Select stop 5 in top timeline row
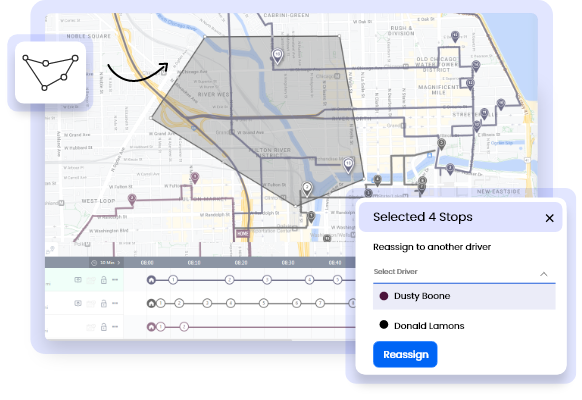This screenshot has width=582, height=400. pos(337,280)
